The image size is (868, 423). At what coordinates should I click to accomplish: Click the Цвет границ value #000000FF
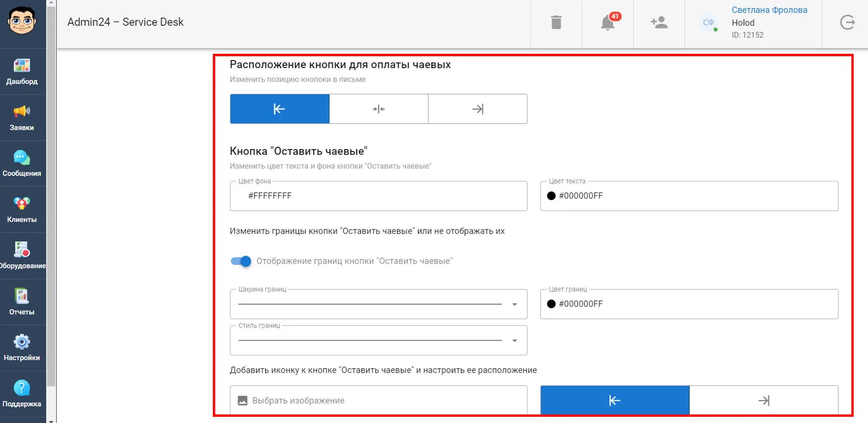click(x=581, y=304)
